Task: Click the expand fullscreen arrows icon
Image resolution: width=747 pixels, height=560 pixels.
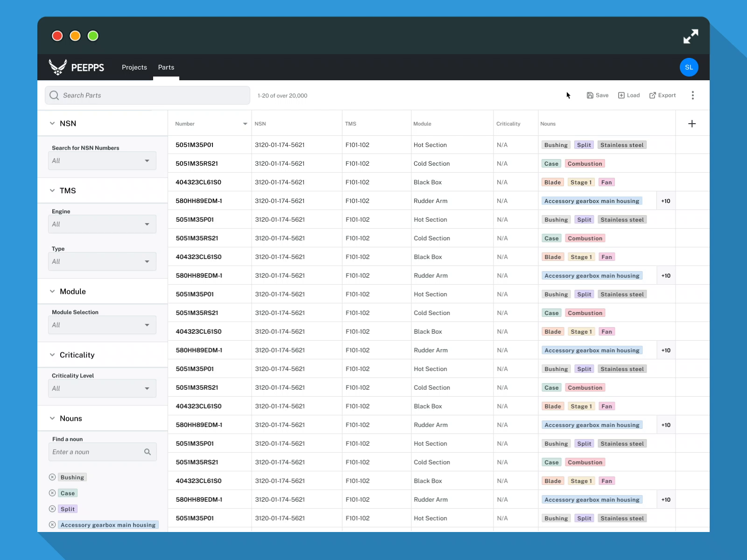Action: point(691,36)
